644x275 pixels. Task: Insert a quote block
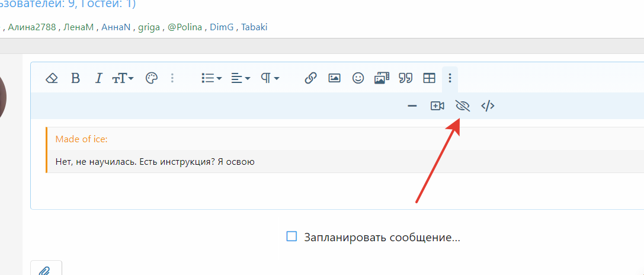[x=405, y=78]
